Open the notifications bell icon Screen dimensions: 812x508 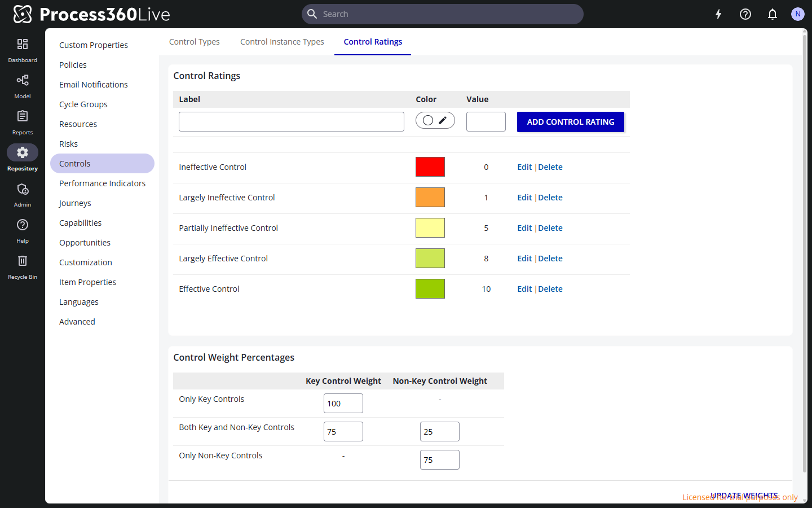pyautogui.click(x=773, y=14)
